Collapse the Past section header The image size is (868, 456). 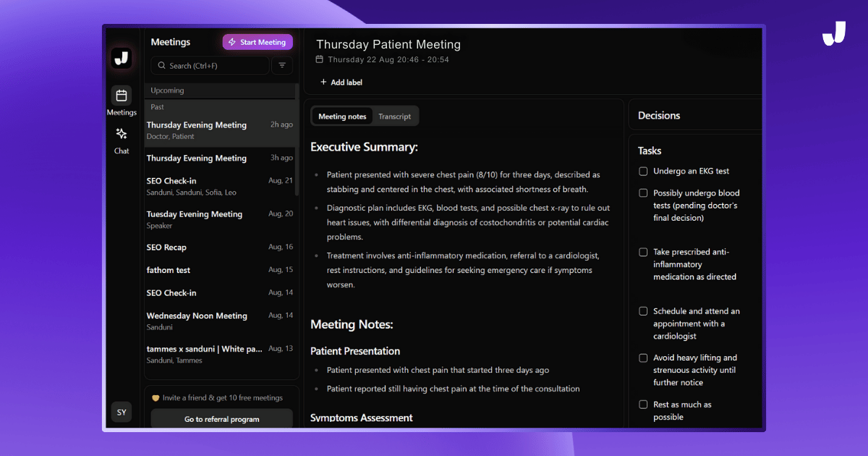(220, 106)
